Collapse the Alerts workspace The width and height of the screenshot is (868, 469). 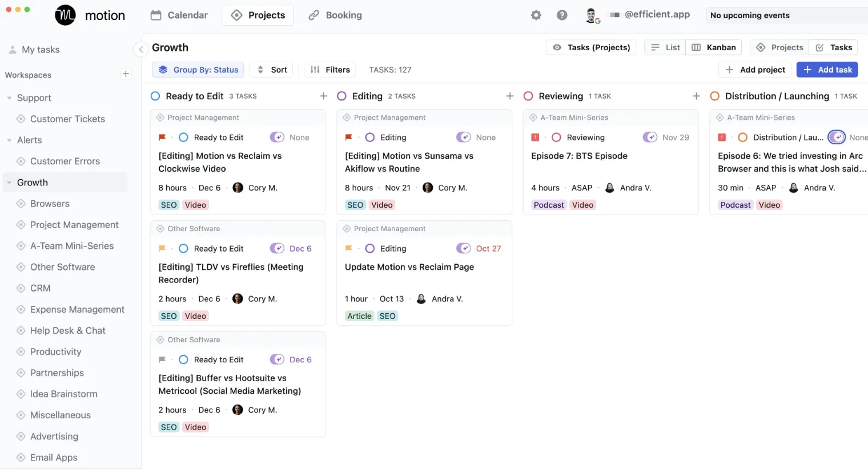[9, 140]
